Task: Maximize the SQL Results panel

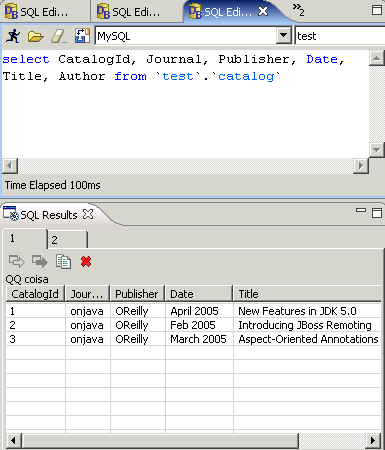Action: coord(377,213)
